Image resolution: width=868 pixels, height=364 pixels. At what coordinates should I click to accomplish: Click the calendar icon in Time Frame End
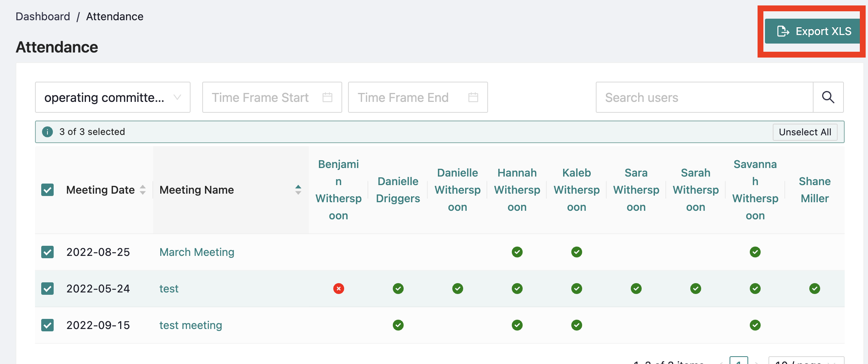[x=473, y=97]
